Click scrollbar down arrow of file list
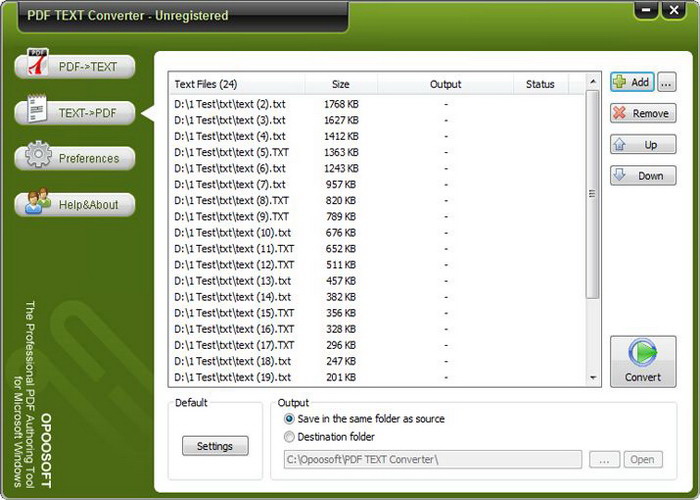The width and height of the screenshot is (700, 500). coord(593,378)
